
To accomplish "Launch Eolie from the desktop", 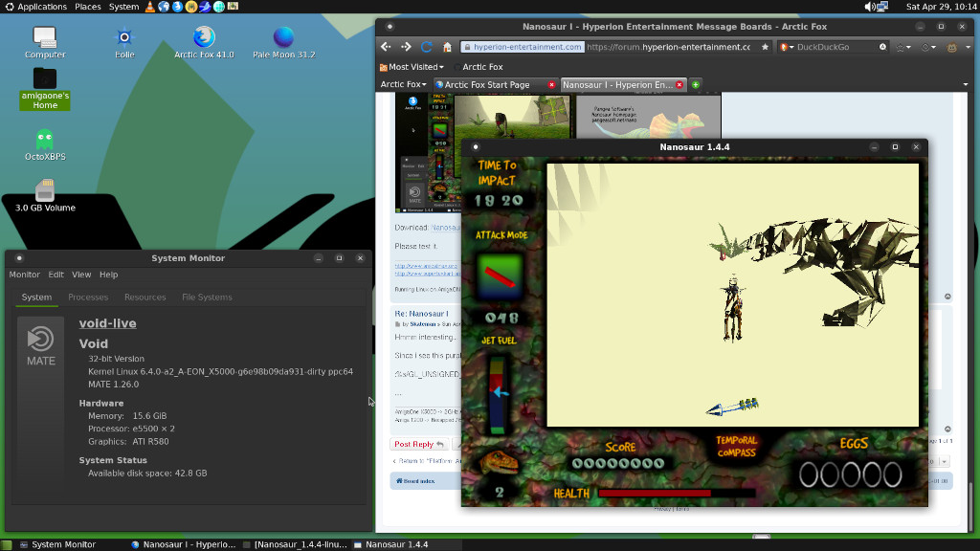I will [124, 42].
